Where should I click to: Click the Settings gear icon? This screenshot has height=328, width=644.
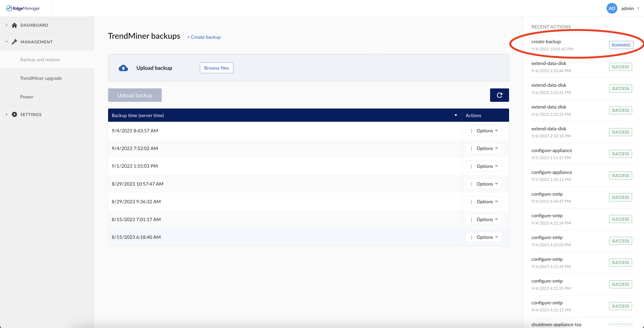click(x=15, y=114)
